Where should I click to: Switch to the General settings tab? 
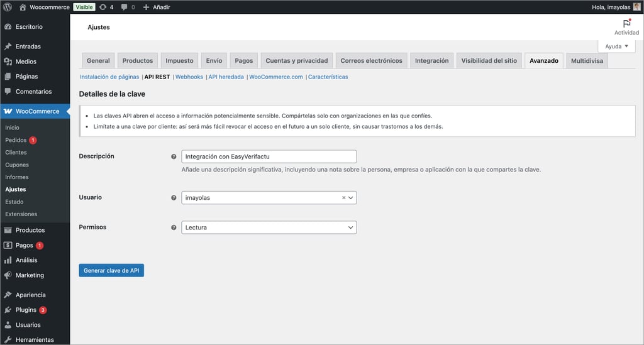(98, 61)
